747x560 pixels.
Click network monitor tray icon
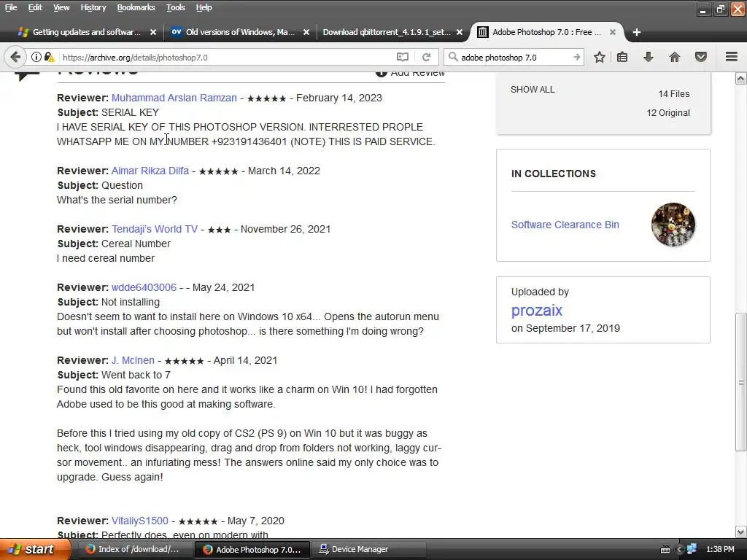(692, 549)
